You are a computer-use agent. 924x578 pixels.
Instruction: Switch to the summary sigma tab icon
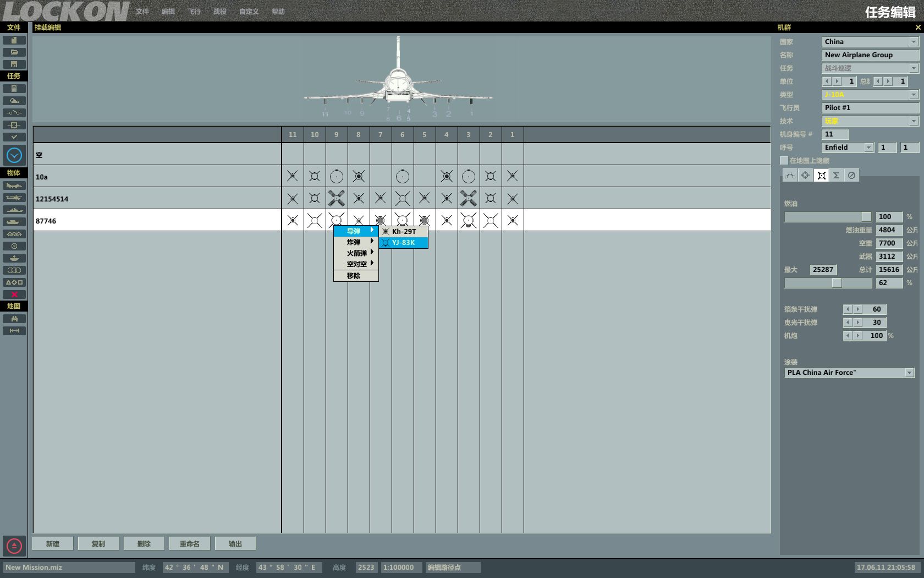point(836,176)
